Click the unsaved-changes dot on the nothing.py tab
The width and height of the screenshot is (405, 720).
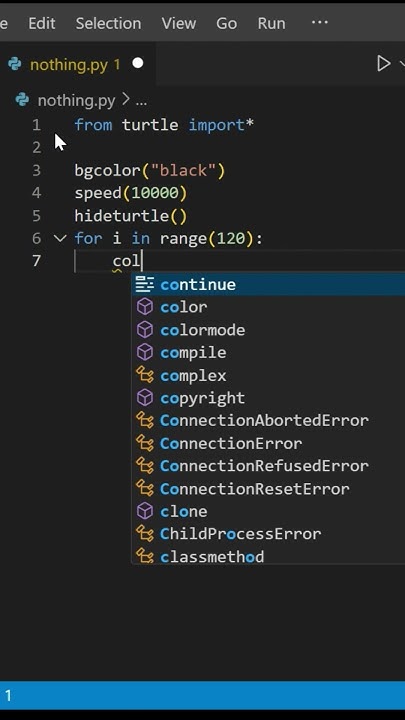tap(138, 63)
